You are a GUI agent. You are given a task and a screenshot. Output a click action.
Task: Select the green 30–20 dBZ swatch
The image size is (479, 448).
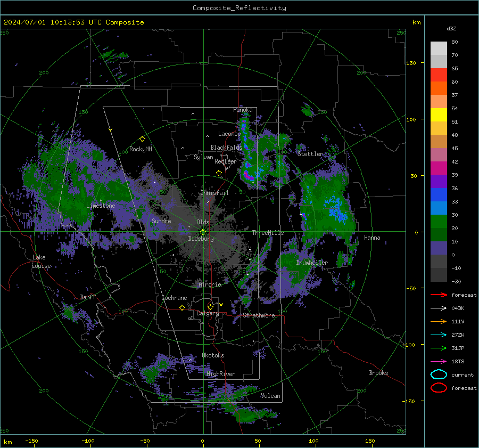point(439,222)
